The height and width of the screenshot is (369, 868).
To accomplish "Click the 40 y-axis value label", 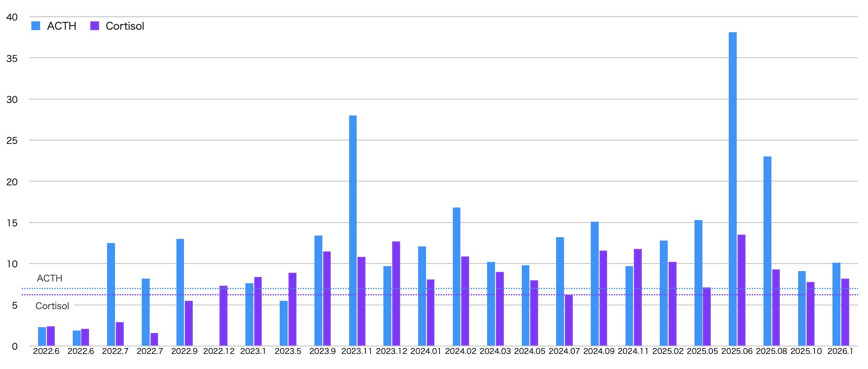I will 12,17.
